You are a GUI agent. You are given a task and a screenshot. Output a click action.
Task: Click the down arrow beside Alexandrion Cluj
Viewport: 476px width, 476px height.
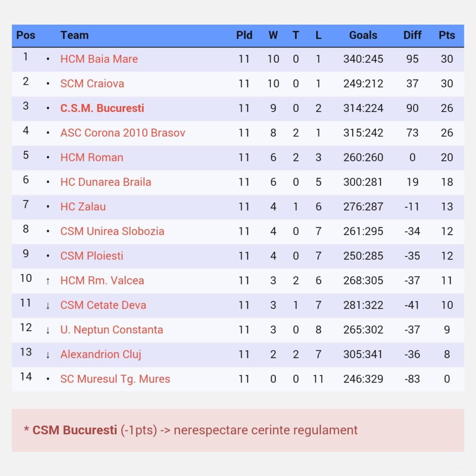tap(48, 355)
